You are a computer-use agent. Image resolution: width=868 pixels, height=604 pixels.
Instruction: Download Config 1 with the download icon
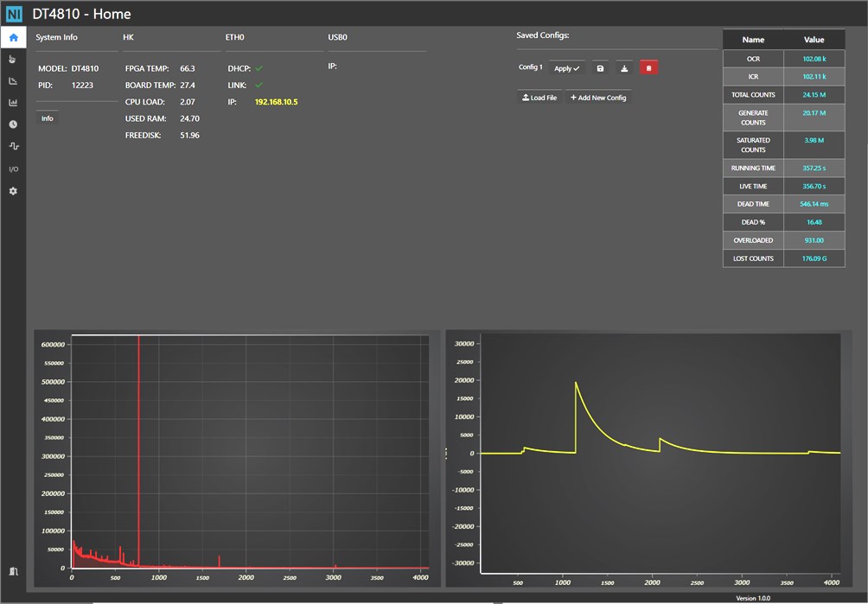click(624, 68)
